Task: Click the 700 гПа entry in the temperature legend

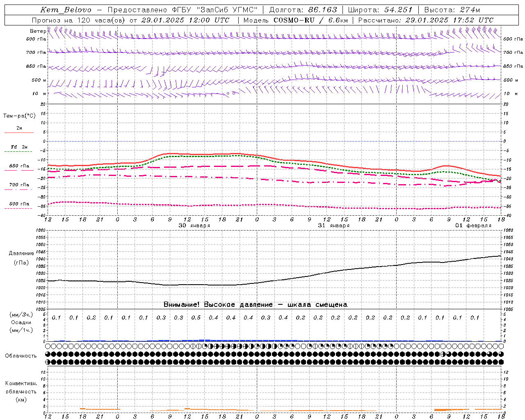Action: click(19, 185)
